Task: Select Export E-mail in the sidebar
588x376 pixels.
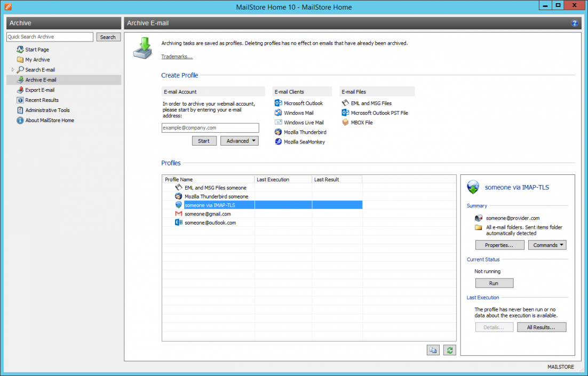Action: point(37,90)
